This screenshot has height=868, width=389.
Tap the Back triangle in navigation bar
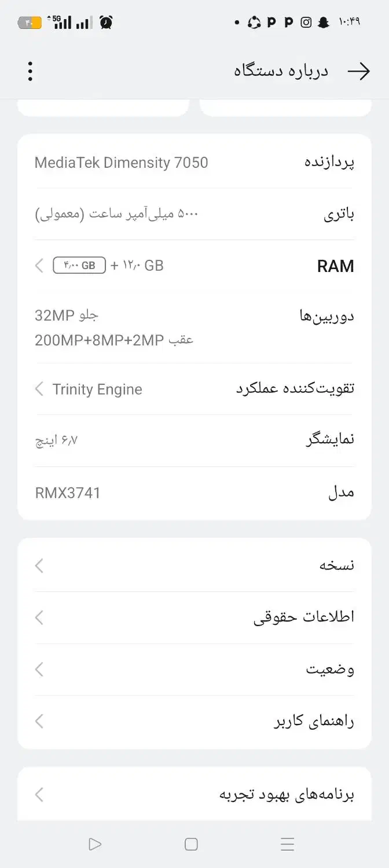[x=94, y=844]
